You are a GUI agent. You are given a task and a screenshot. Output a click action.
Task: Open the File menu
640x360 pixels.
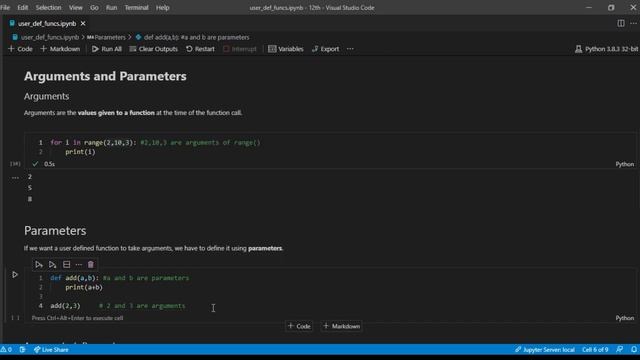click(x=5, y=8)
